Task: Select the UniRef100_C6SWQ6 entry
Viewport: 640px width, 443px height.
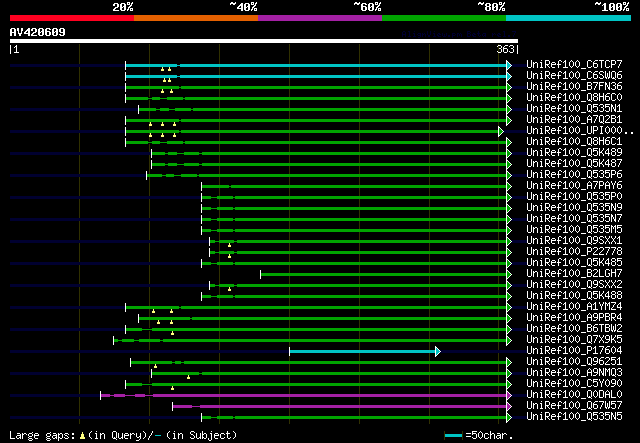Action: [x=574, y=76]
